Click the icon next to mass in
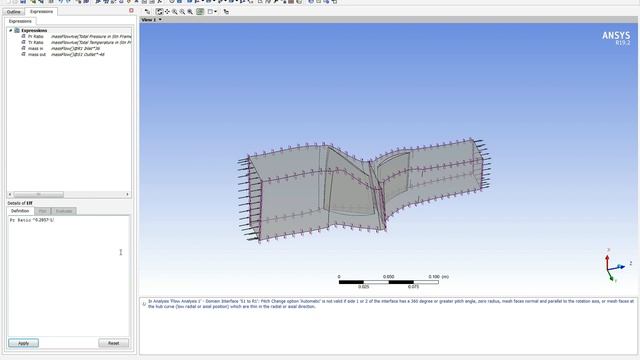The image size is (640, 360). tap(23, 48)
